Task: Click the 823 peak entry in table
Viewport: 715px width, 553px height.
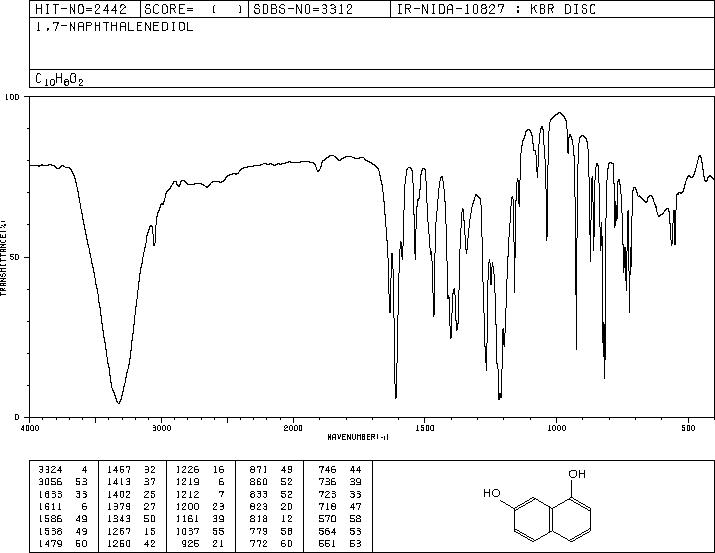Action: (271, 506)
